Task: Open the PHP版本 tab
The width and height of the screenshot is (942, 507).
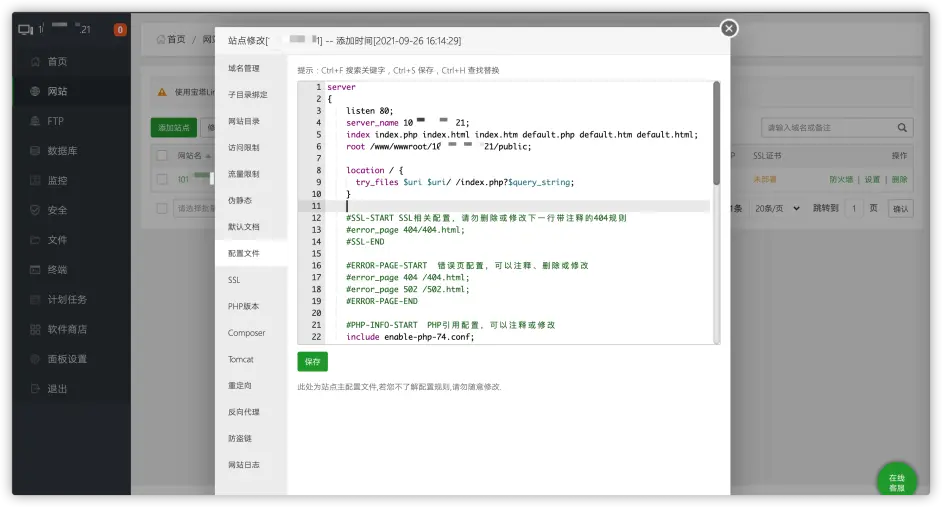Action: (243, 306)
